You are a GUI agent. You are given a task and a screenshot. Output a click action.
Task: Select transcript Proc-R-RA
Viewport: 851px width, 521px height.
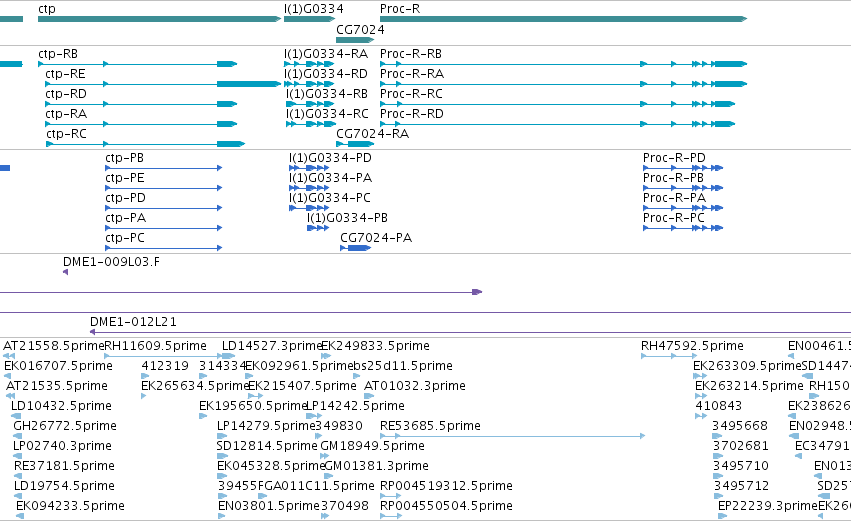(412, 74)
